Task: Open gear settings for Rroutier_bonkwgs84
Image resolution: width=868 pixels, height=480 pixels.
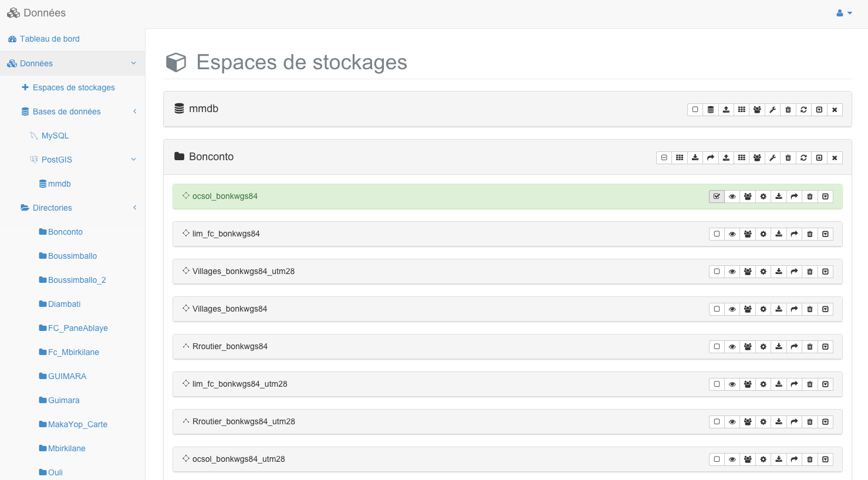Action: [x=764, y=347]
